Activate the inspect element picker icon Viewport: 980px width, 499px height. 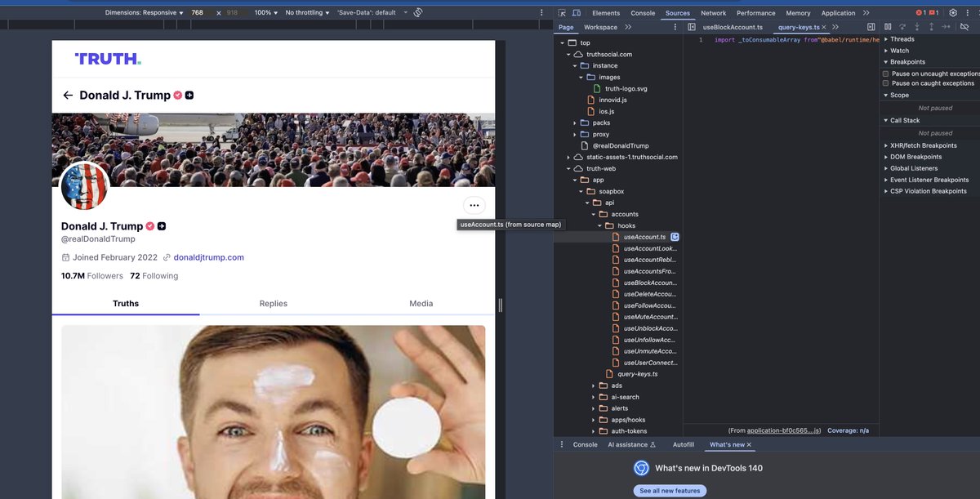tap(563, 13)
